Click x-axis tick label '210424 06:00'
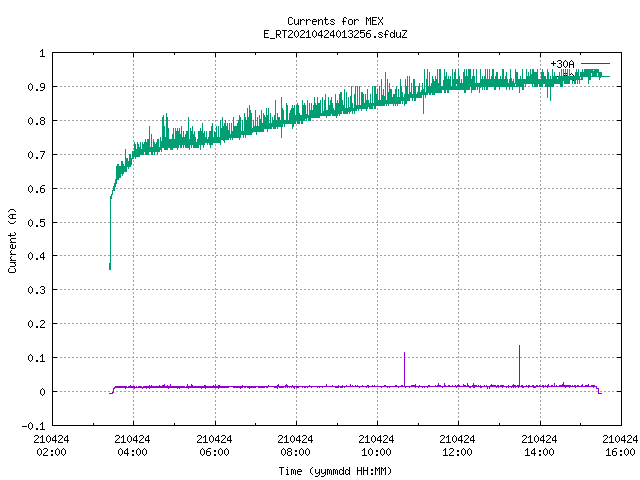 pyautogui.click(x=214, y=446)
